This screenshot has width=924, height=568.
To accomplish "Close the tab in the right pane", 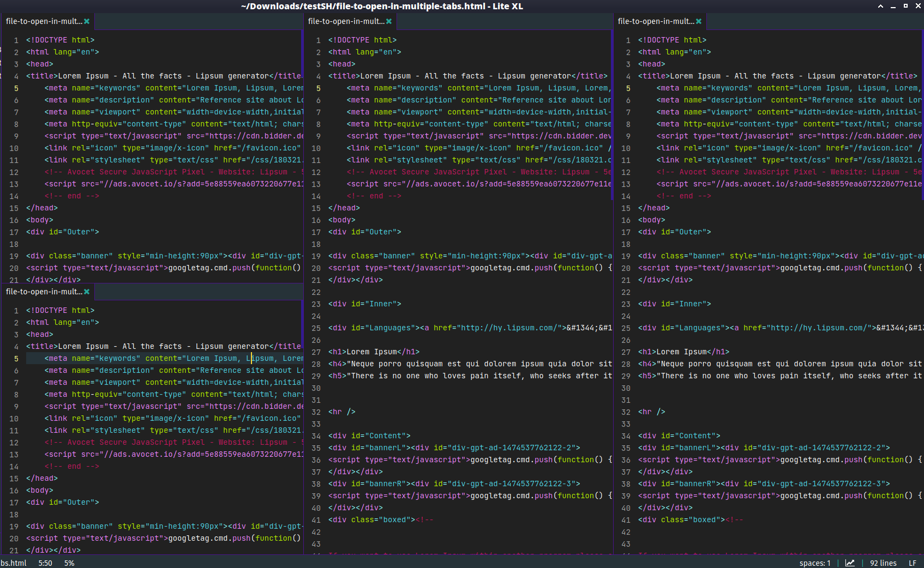I will point(699,21).
